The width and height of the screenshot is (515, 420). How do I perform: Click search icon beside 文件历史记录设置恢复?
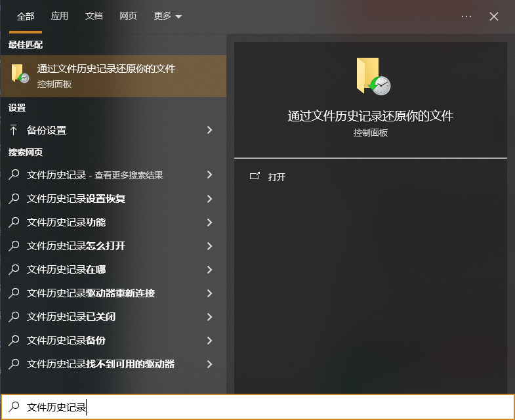[x=14, y=198]
